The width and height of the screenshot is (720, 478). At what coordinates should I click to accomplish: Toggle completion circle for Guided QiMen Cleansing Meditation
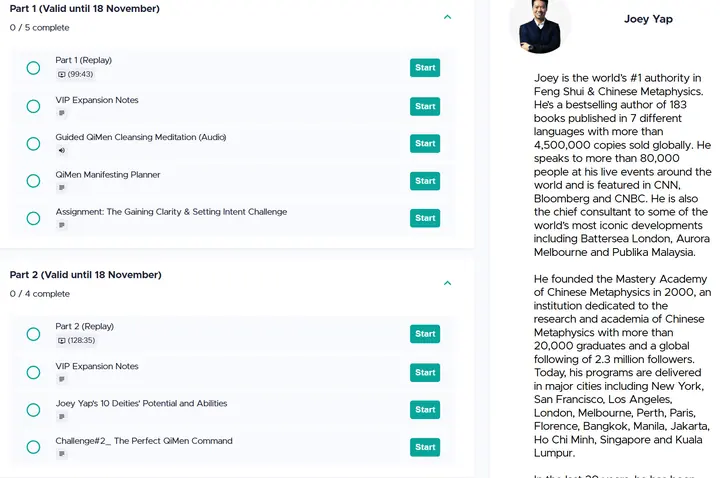pyautogui.click(x=33, y=144)
